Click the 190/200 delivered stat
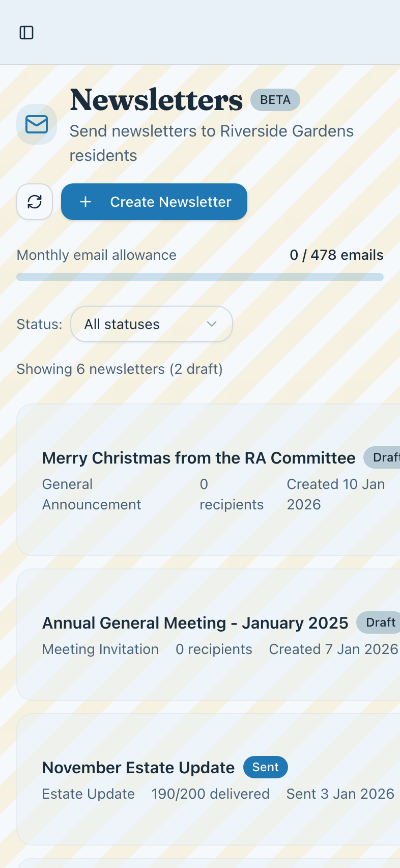400x868 pixels. click(x=210, y=794)
